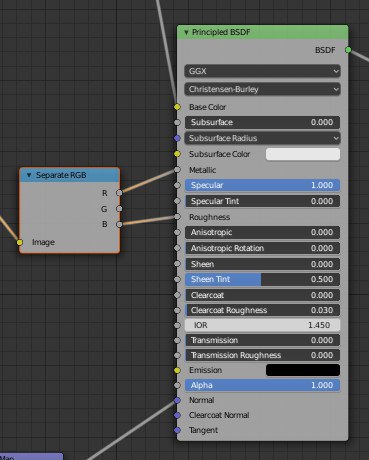Click the Roughness input socket
This screenshot has height=460, width=369.
[177, 217]
